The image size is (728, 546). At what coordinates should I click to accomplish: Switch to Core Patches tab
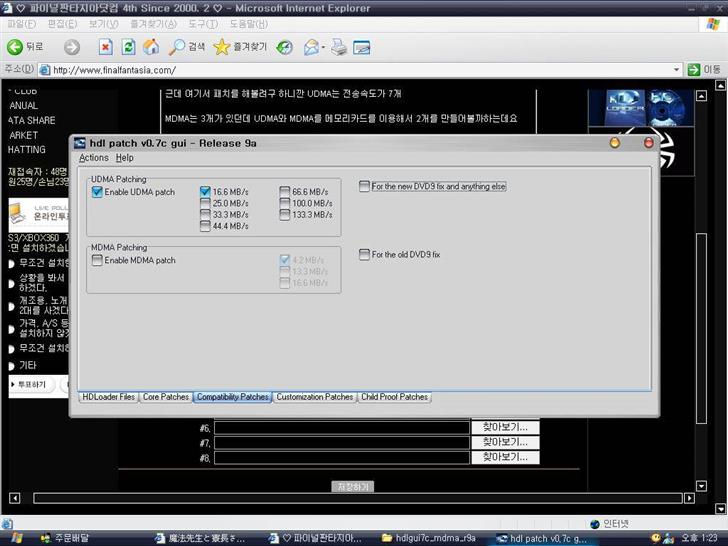166,397
